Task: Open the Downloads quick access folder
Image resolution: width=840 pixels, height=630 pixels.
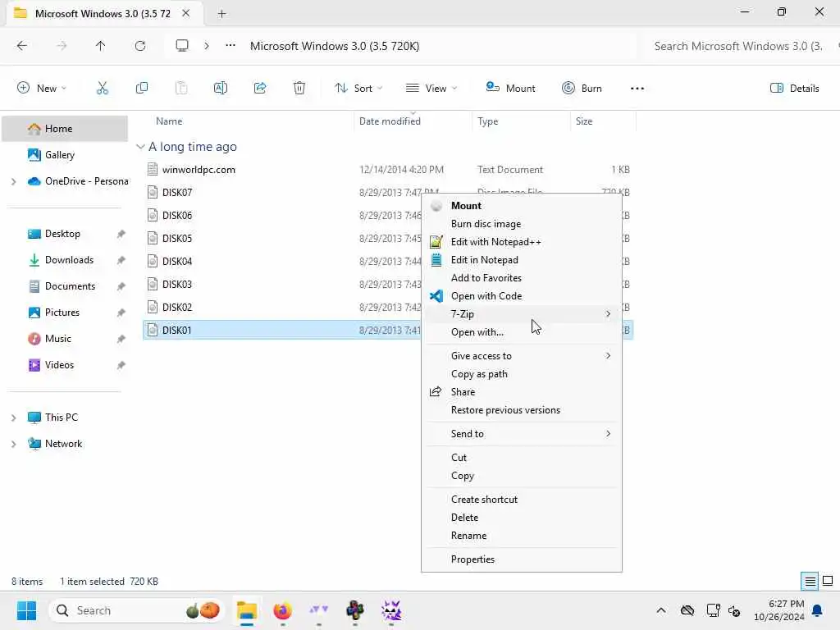Action: pos(65,260)
